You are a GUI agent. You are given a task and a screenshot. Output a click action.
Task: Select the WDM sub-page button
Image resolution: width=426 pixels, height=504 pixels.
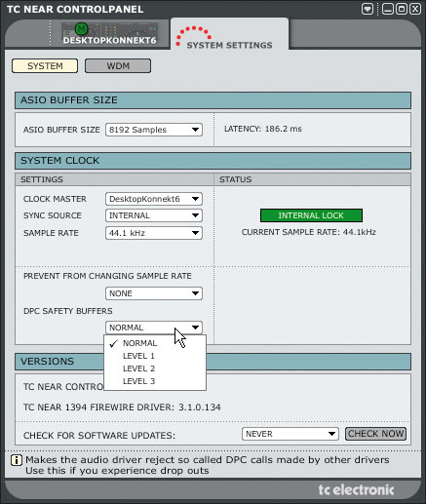pyautogui.click(x=118, y=66)
